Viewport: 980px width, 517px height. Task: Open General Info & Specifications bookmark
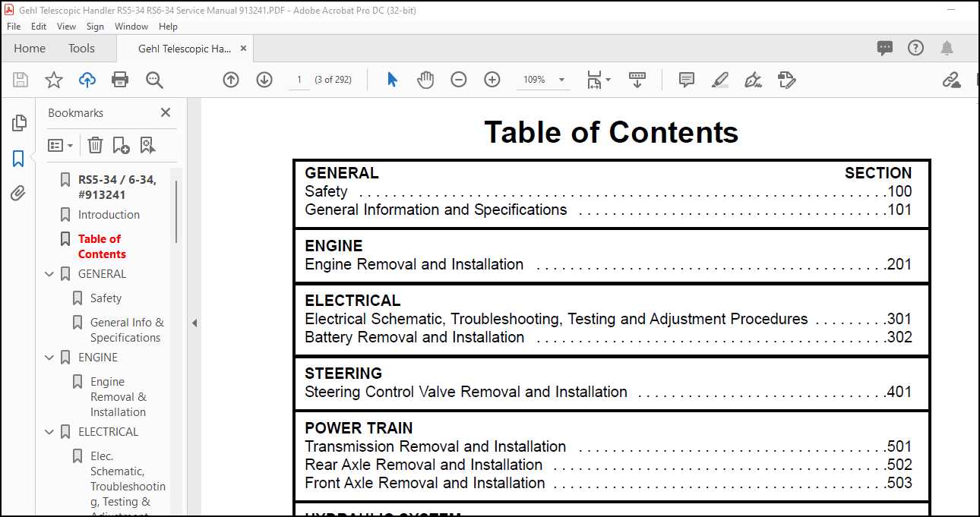point(127,330)
